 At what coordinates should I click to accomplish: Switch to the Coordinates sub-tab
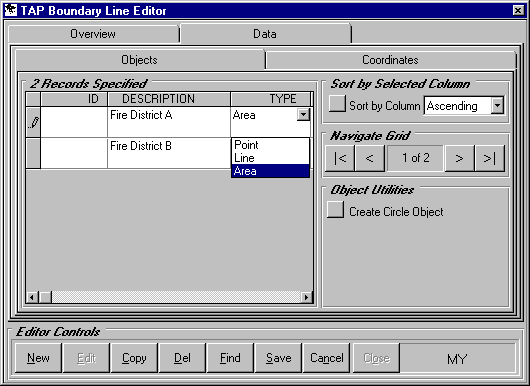coord(390,60)
